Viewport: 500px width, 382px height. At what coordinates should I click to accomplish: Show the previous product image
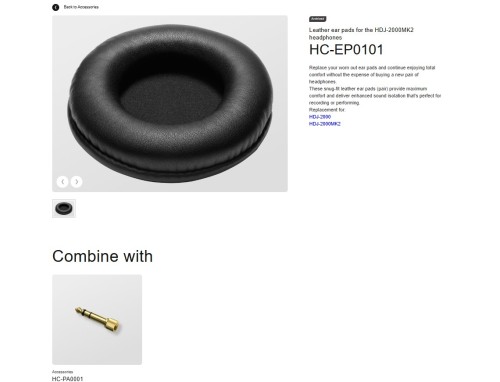(63, 182)
